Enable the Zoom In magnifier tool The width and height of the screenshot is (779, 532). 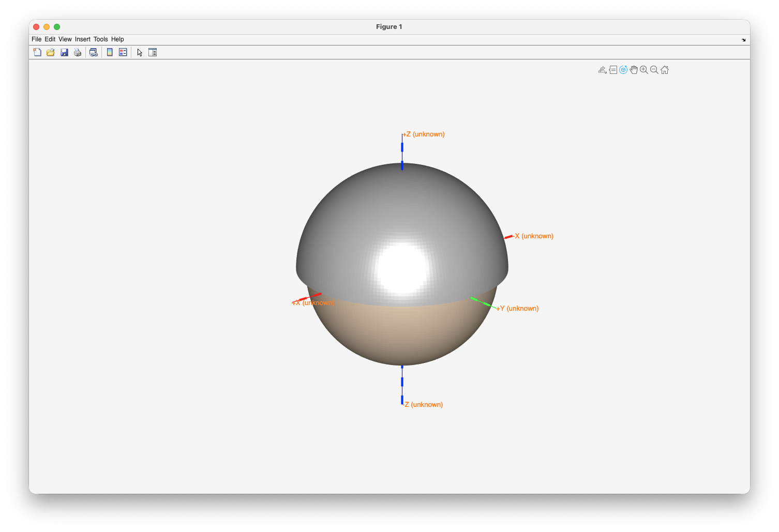point(644,70)
